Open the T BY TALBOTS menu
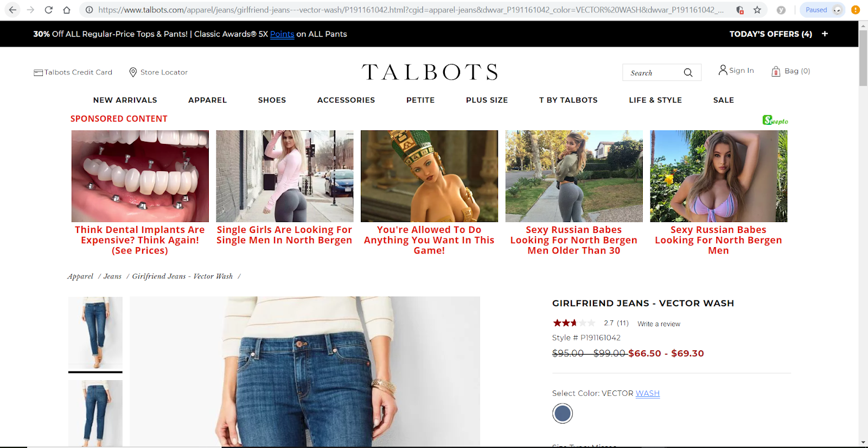Image resolution: width=868 pixels, height=448 pixels. pos(569,100)
